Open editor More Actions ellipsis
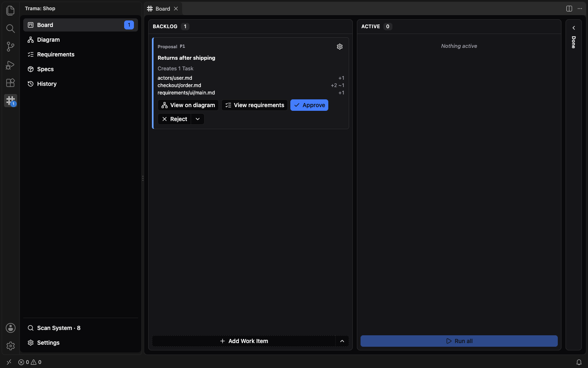 pos(580,9)
